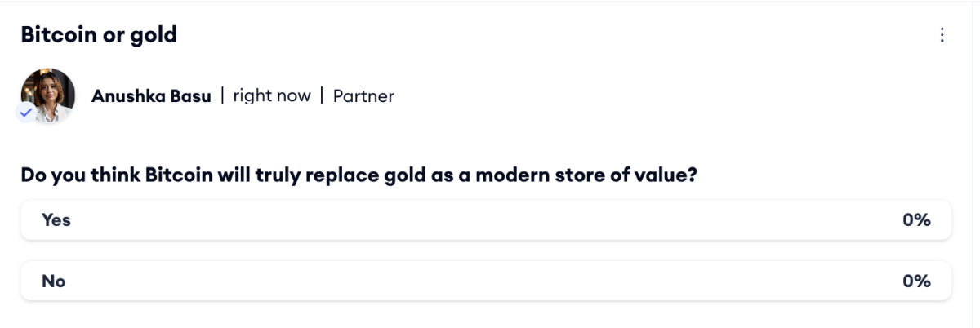Viewport: 980px width, 328px height.
Task: Vote No in the Bitcoin poll
Action: [x=486, y=281]
